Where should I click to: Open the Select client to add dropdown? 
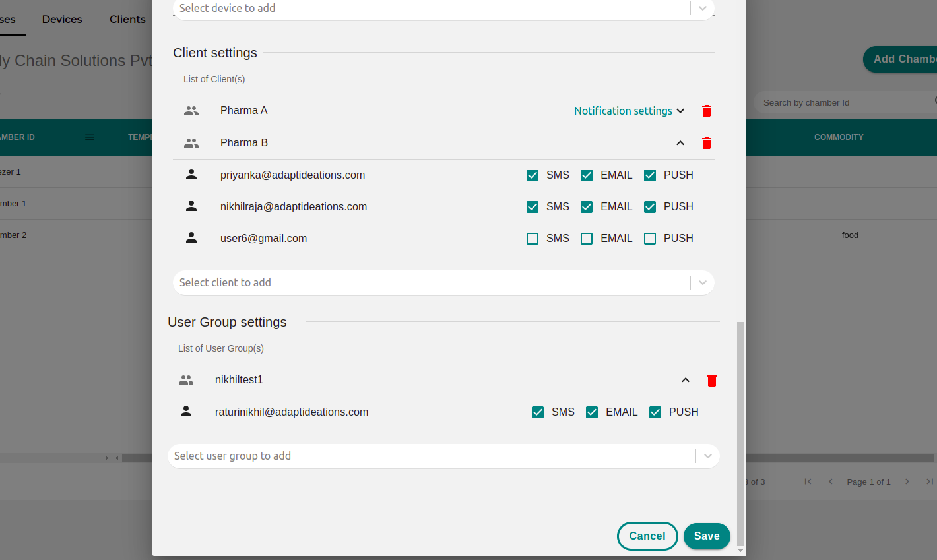[443, 282]
